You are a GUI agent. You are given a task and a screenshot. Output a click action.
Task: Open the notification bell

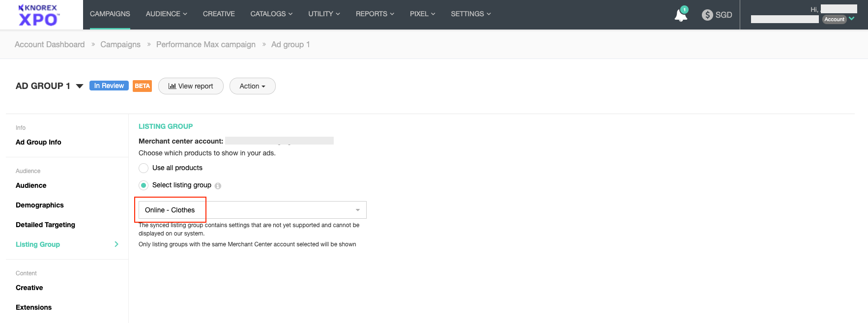click(681, 15)
